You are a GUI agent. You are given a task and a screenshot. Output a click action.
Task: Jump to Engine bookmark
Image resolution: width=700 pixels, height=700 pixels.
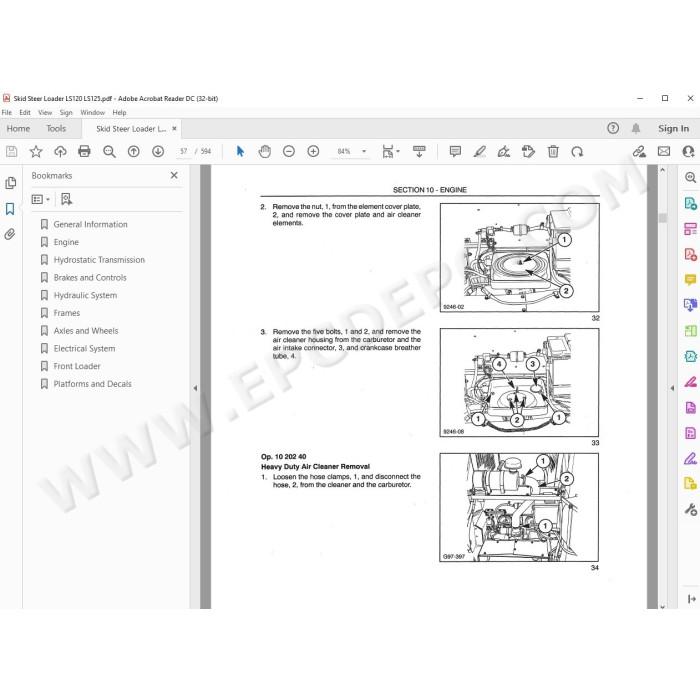click(x=66, y=242)
